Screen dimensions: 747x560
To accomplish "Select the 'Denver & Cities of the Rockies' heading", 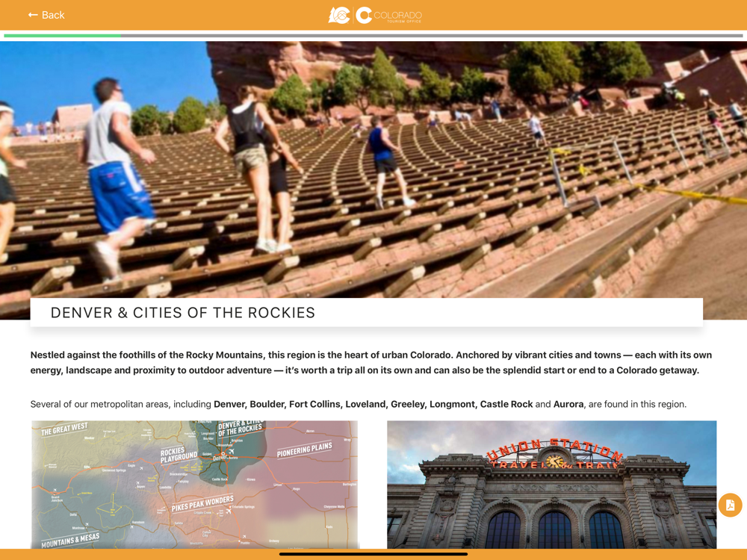I will pyautogui.click(x=183, y=312).
